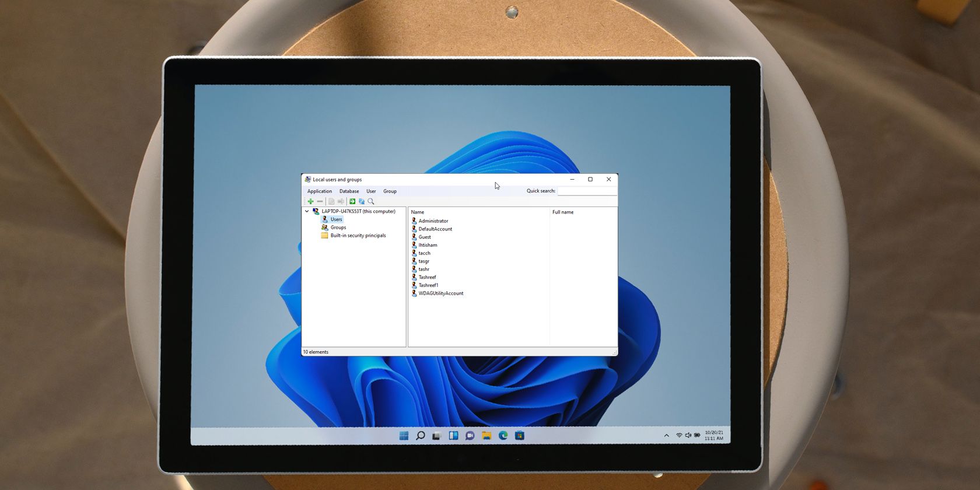Click the blue refresh toolbar icon
980x490 pixels.
(x=362, y=201)
